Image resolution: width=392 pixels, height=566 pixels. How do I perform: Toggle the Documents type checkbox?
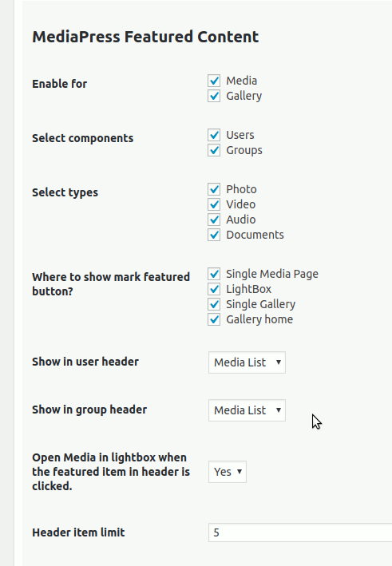[x=214, y=234]
